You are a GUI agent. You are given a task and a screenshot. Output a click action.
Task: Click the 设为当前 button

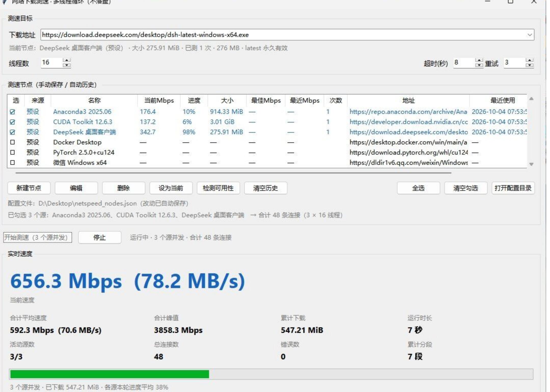[171, 188]
